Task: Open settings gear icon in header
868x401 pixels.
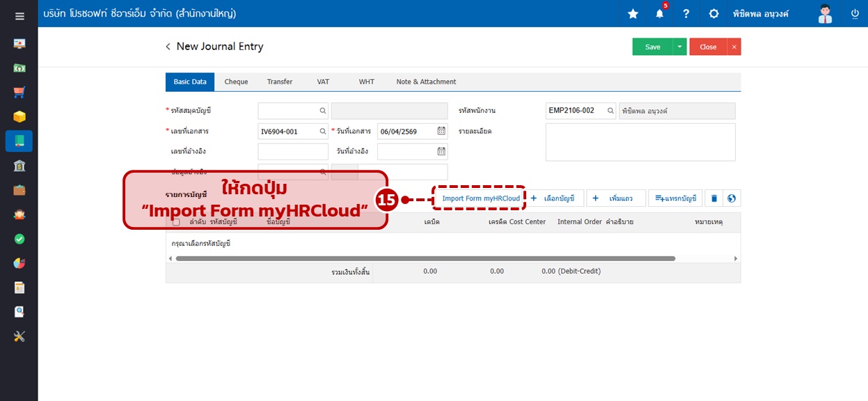Action: (x=713, y=14)
